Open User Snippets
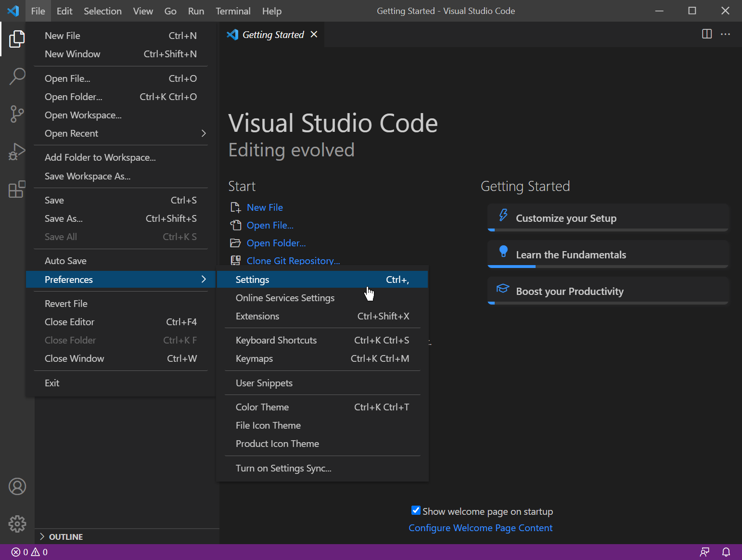The height and width of the screenshot is (560, 742). click(322, 383)
